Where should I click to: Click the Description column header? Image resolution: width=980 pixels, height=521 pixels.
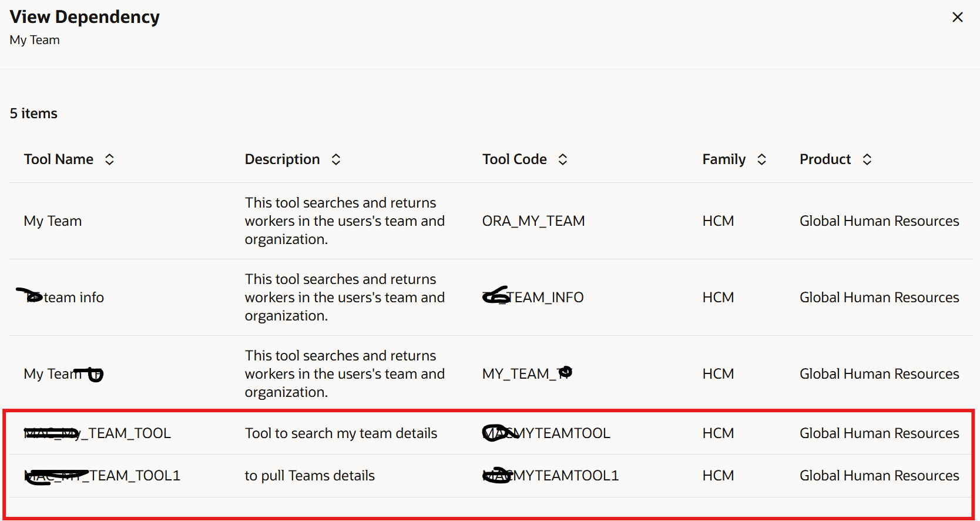coord(283,159)
